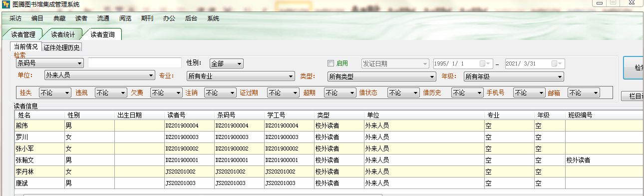The image size is (644, 196).
Task: Open the end date picker 2021/3/31
Action: pyautogui.click(x=557, y=63)
